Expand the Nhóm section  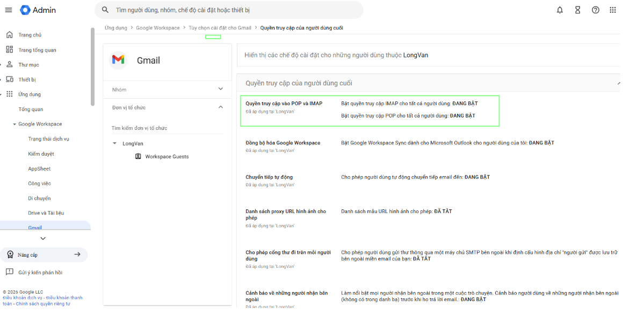[x=221, y=89]
